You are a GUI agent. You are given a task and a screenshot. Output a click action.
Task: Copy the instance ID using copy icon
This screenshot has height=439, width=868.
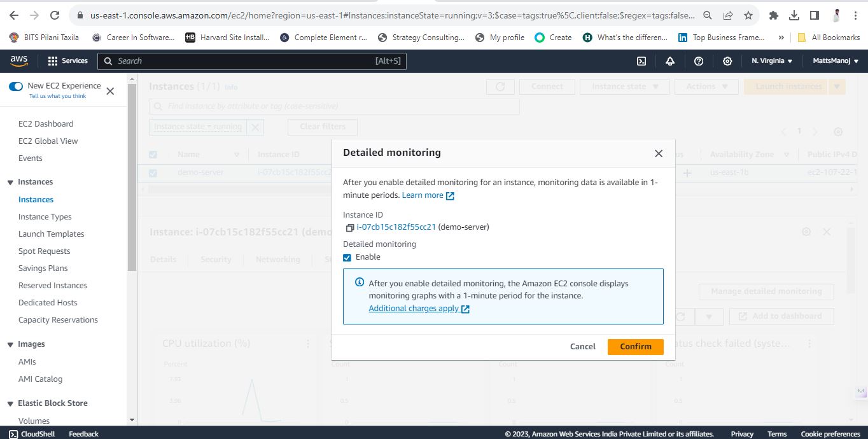point(349,228)
